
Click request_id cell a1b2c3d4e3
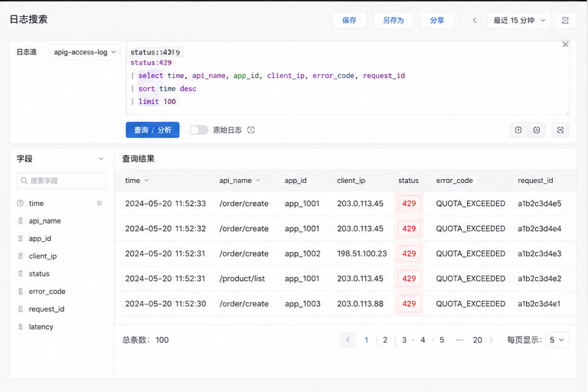[540, 253]
